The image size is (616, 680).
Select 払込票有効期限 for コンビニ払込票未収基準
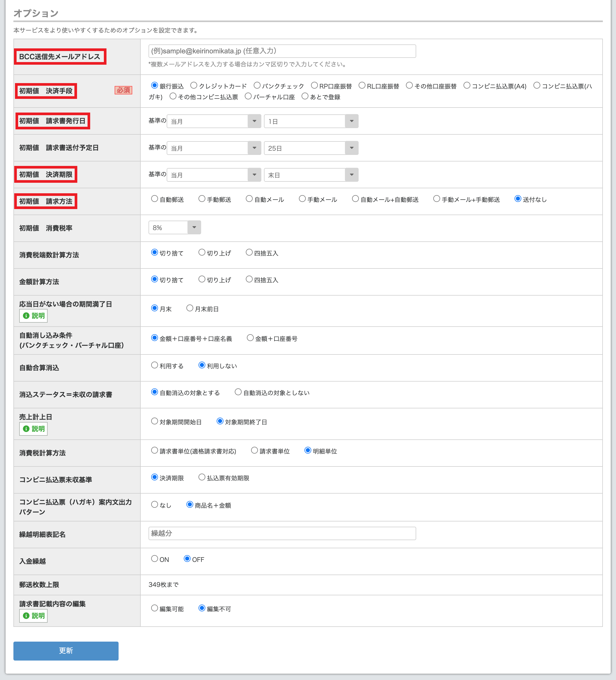[x=202, y=477]
